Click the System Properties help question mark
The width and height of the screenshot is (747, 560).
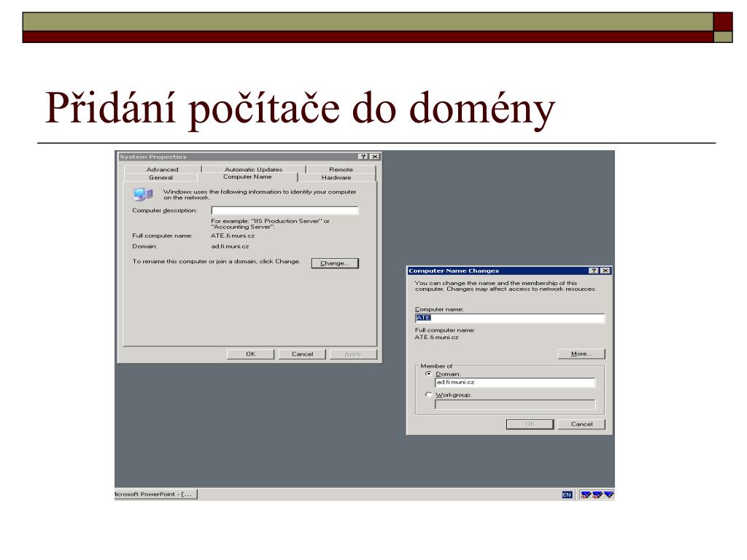click(x=363, y=157)
